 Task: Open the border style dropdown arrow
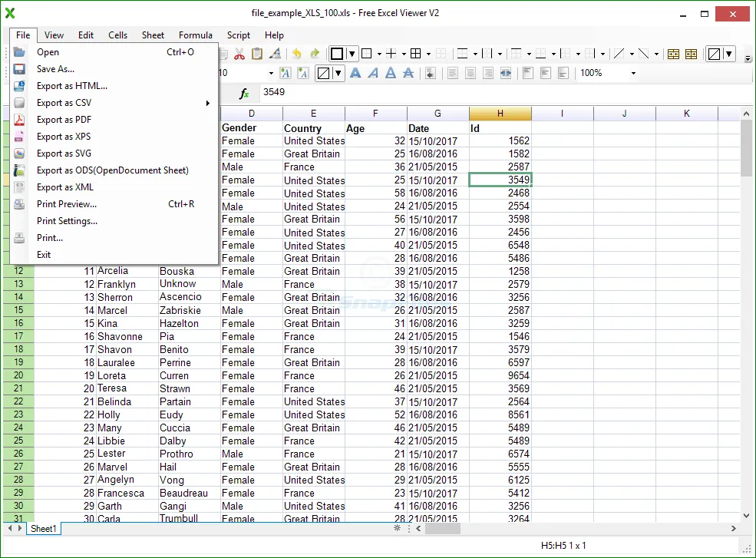point(352,54)
